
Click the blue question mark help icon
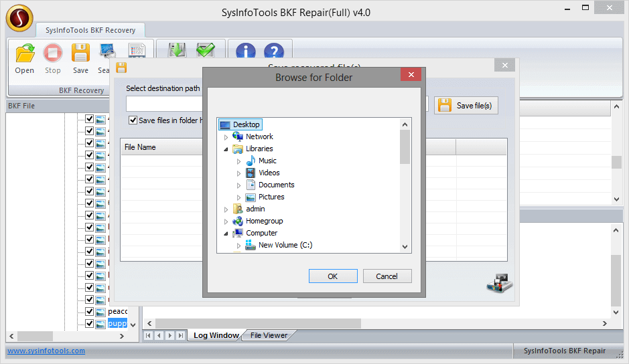click(274, 51)
